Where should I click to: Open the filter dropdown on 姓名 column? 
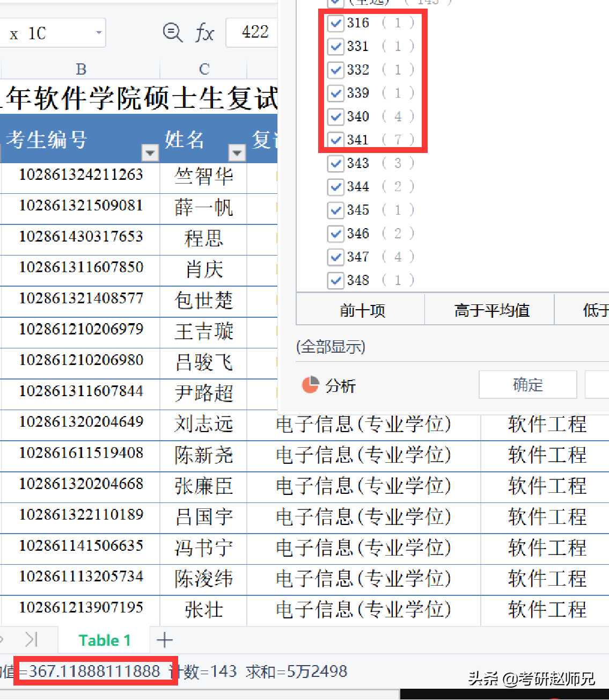237,153
